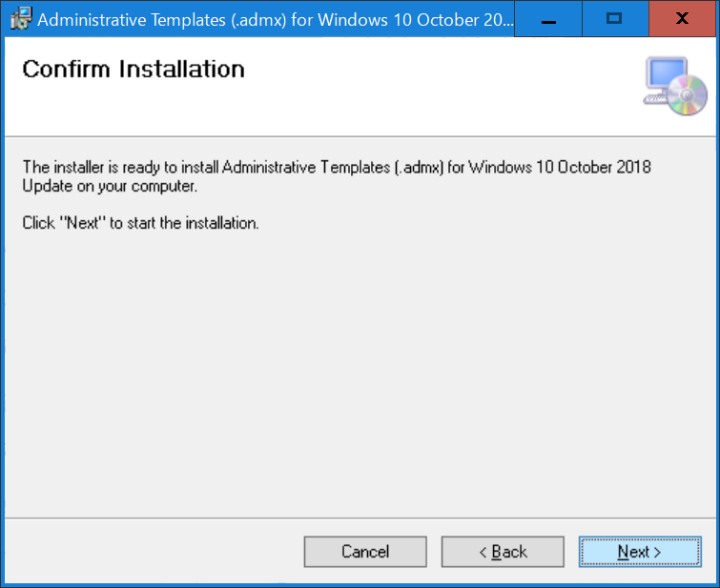Click the 'Click Next to start' instruction text
720x588 pixels.
[140, 223]
